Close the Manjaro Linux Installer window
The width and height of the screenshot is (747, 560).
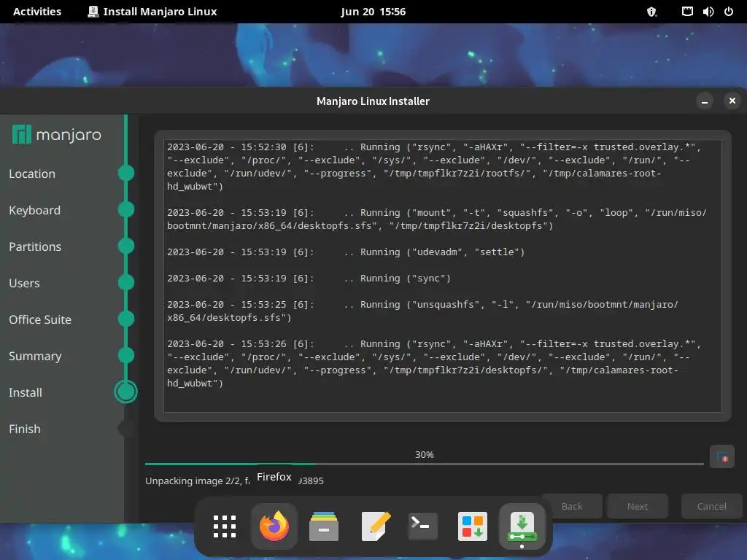click(x=732, y=101)
